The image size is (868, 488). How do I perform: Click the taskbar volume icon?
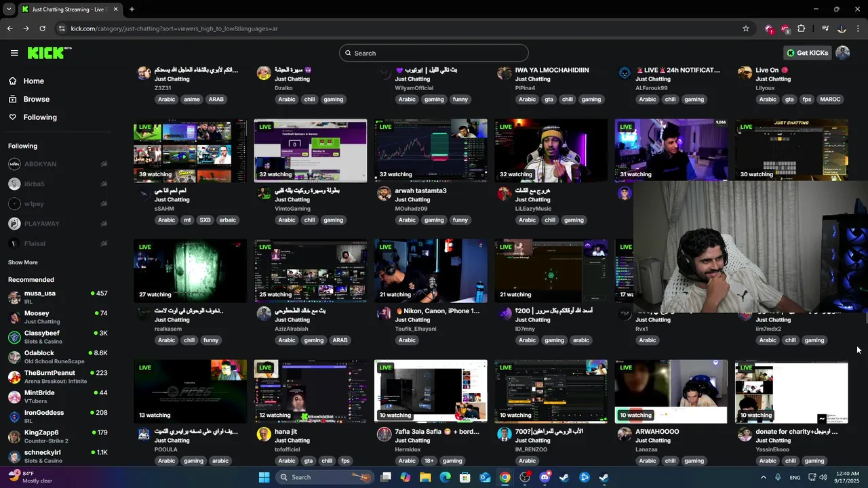pyautogui.click(x=823, y=477)
